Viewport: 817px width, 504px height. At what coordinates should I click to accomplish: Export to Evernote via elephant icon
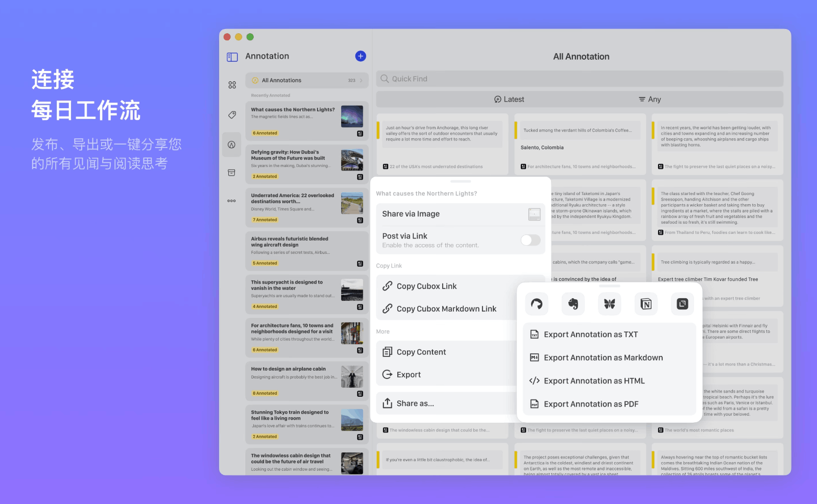(x=573, y=304)
